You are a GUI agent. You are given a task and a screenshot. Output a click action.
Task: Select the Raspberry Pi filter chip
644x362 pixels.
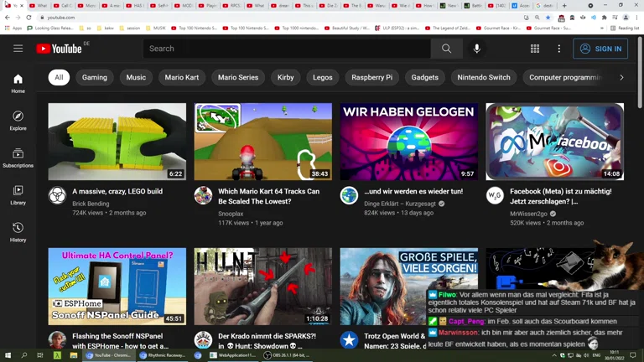coord(371,78)
